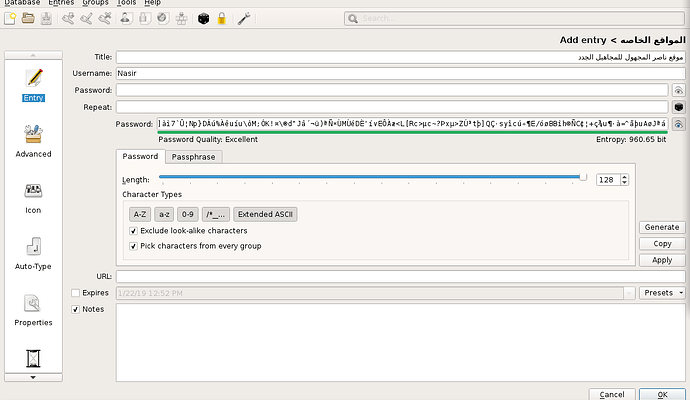
Task: Toggle password visibility eye next to Password field
Action: [x=678, y=90]
